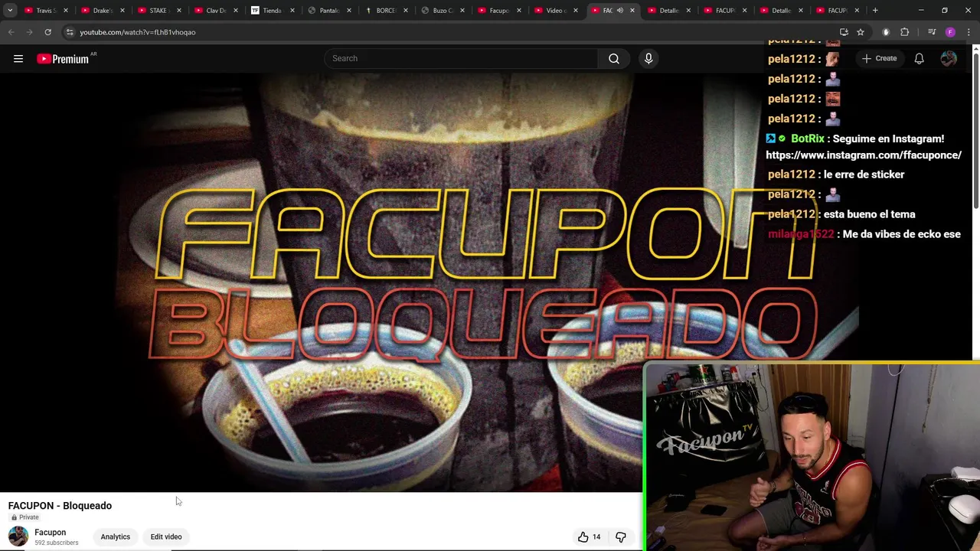The width and height of the screenshot is (980, 551).
Task: Click chat message 'le erre de sticker'
Action: 864,174
